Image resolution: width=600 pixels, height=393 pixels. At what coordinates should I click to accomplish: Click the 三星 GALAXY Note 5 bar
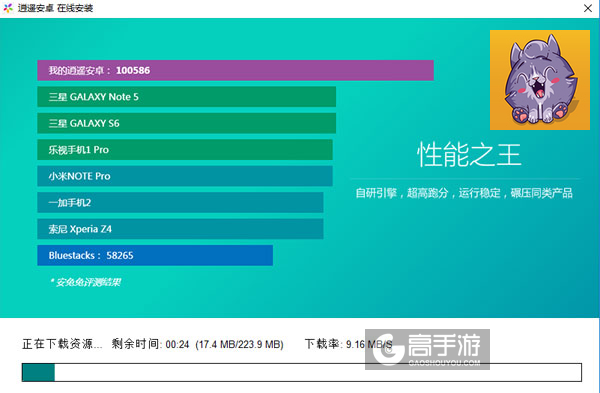point(187,97)
